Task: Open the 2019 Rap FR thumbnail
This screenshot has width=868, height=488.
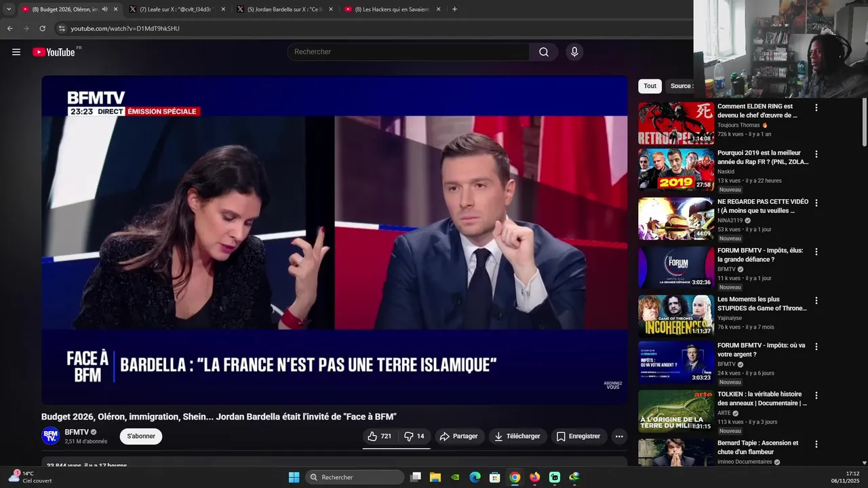Action: [676, 169]
